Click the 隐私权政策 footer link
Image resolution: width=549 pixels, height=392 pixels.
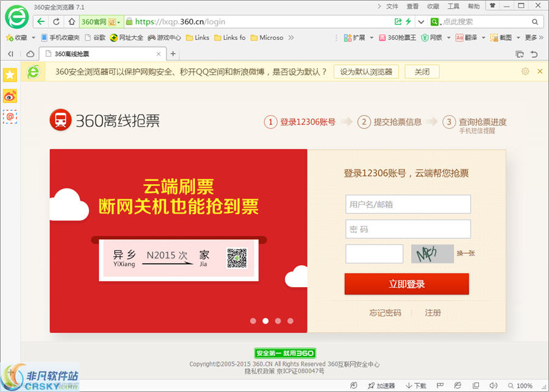pyautogui.click(x=259, y=371)
